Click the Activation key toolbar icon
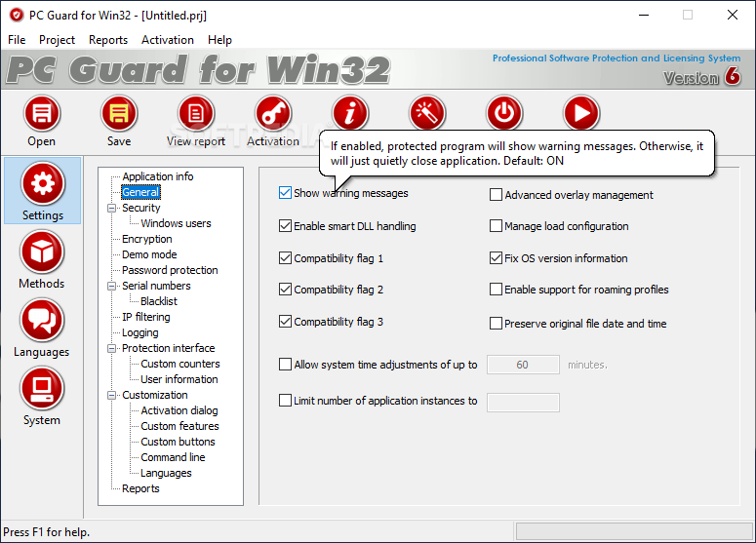The image size is (756, 543). tap(273, 114)
